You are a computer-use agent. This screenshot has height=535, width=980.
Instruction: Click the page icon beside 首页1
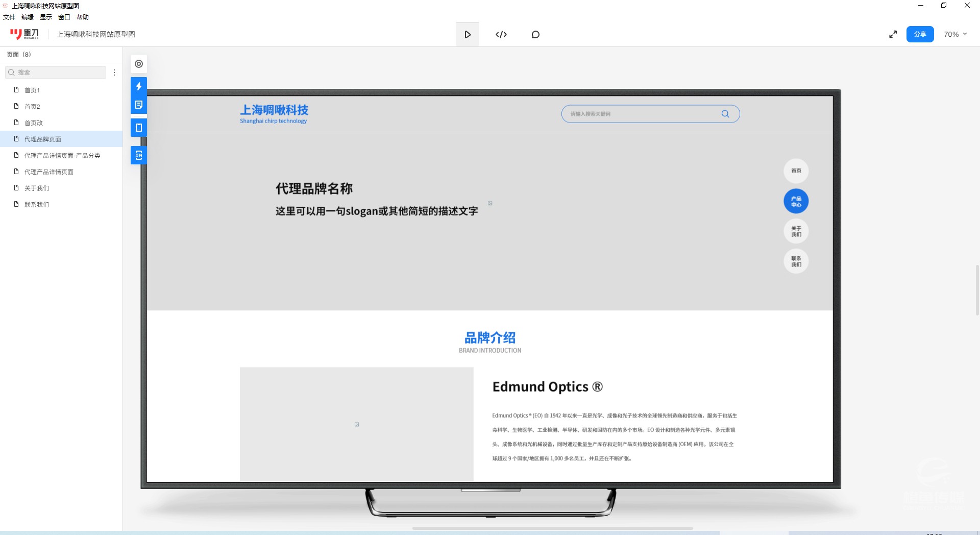16,90
